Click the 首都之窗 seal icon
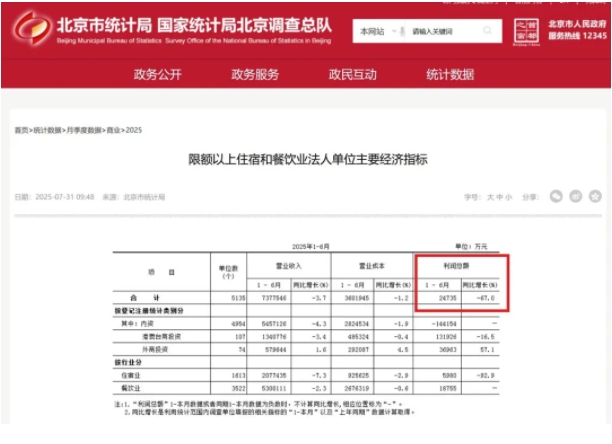 tap(525, 31)
